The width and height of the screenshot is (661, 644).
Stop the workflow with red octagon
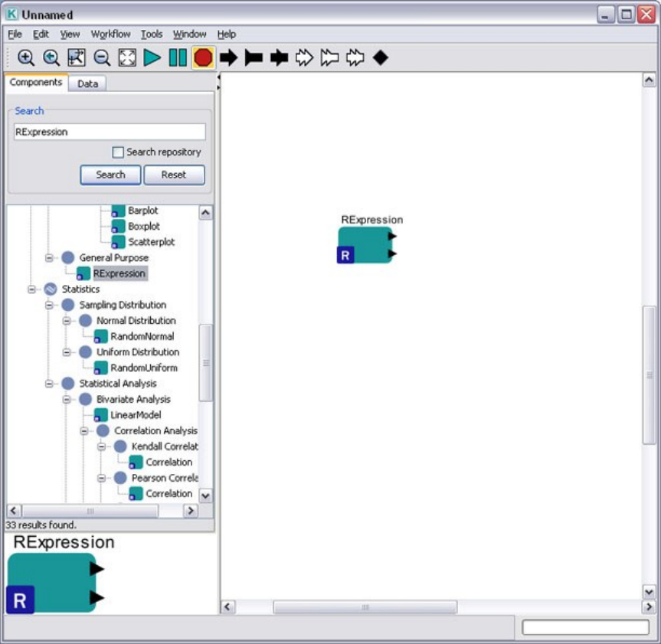[203, 57]
